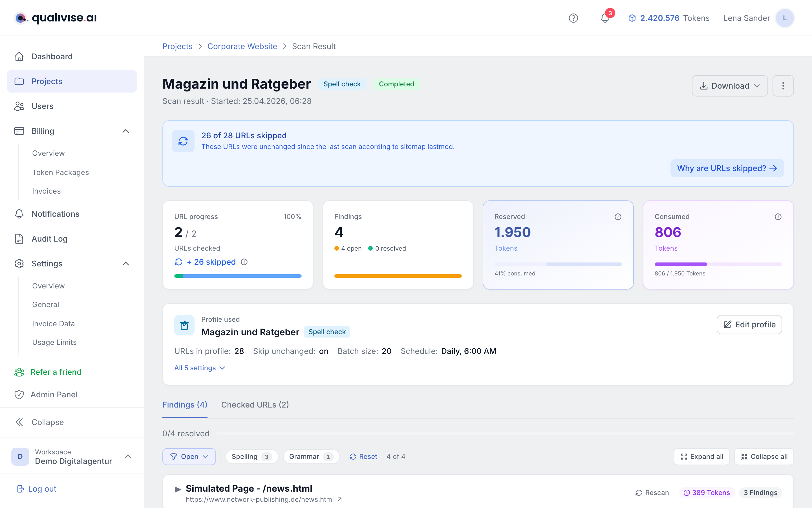
Task: Open notifications bell with red badge
Action: click(605, 18)
